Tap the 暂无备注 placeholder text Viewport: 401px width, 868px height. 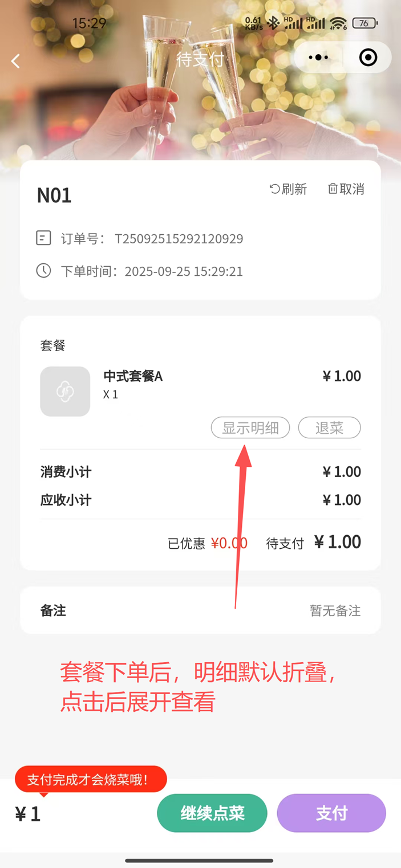335,610
